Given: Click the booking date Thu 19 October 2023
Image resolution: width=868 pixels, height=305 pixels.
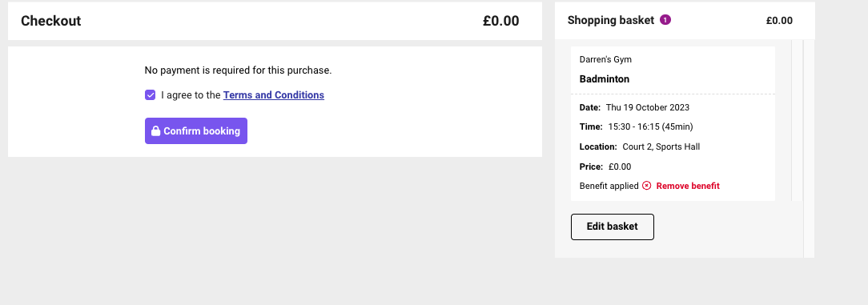Looking at the screenshot, I should coord(647,107).
